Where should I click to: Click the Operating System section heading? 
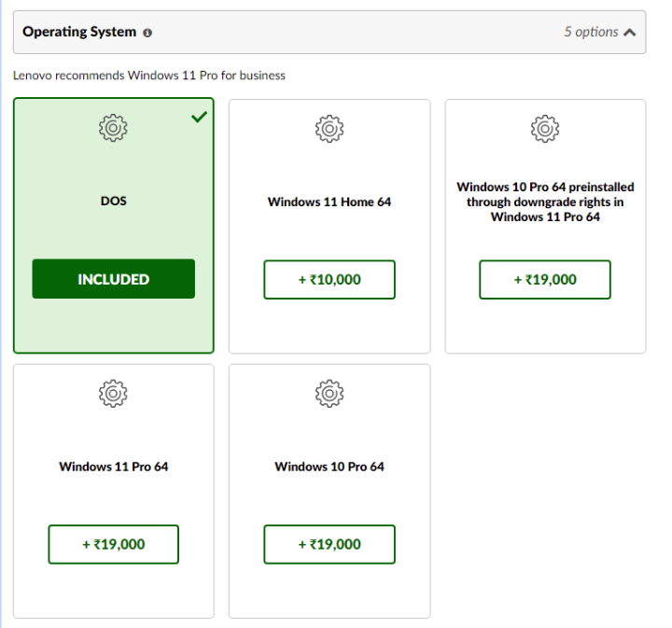coord(79,33)
